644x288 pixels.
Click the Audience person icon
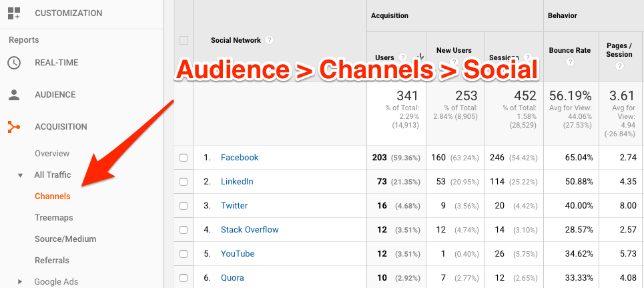[14, 95]
